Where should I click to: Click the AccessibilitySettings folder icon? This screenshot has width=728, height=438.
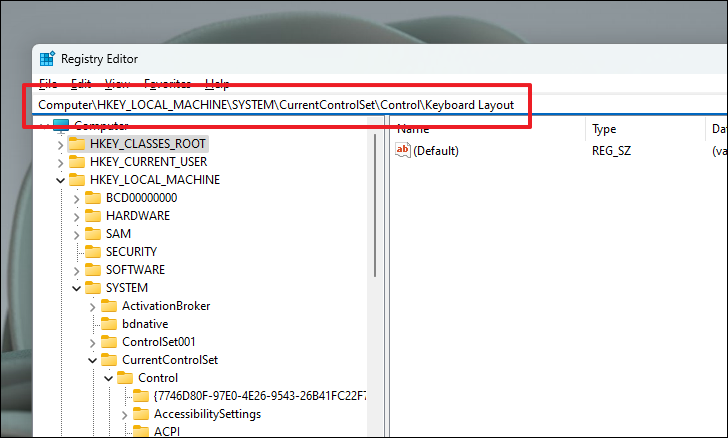(141, 414)
